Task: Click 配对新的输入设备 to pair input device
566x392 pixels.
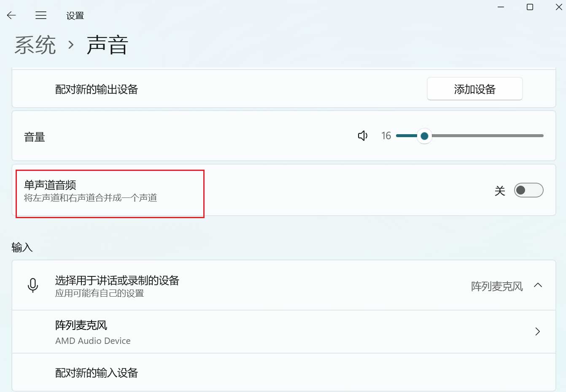Action: coord(96,372)
